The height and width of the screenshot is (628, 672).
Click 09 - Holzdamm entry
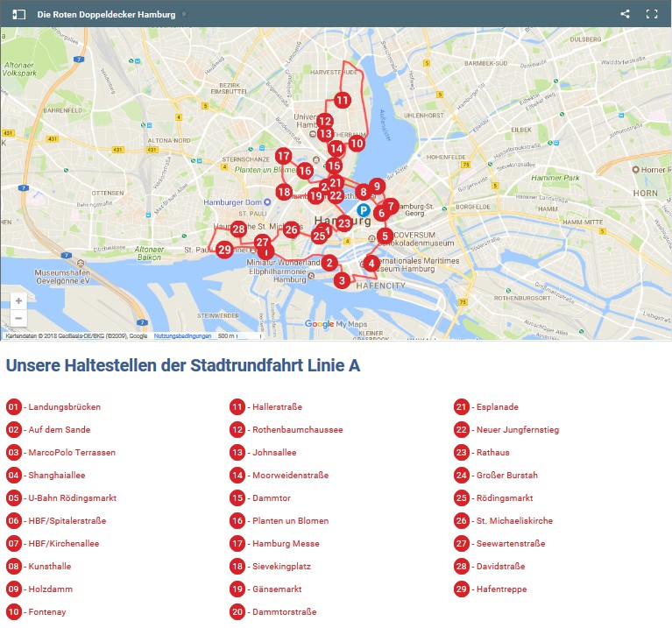39,589
